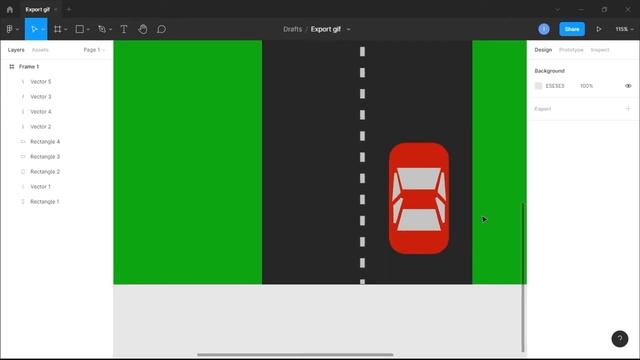Click the red car on canvas
The image size is (640, 360).
[x=419, y=198]
